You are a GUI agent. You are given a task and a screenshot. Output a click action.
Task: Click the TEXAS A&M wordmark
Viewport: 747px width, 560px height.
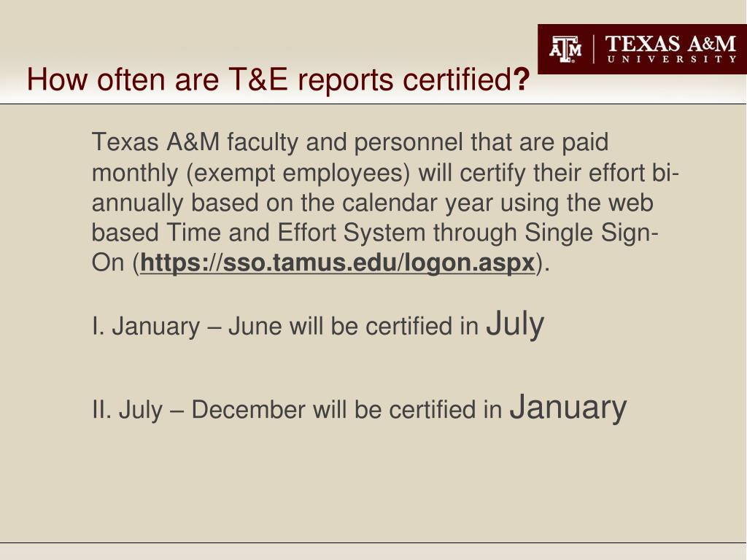(x=671, y=44)
